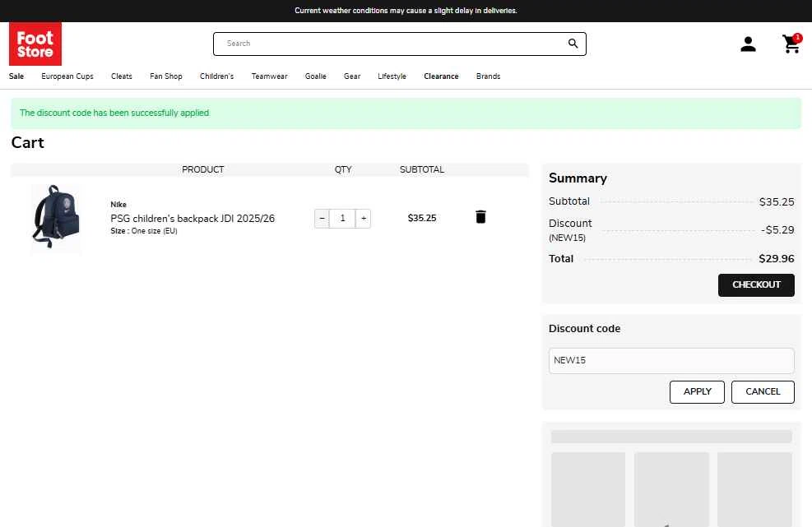
Task: Click the Nike brand label
Action: pos(118,205)
